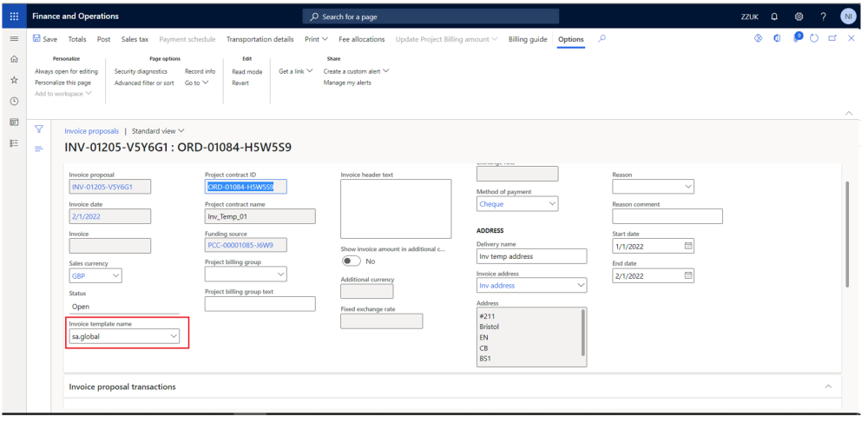The height and width of the screenshot is (423, 868).
Task: Open Start date calendar picker
Action: click(x=688, y=246)
